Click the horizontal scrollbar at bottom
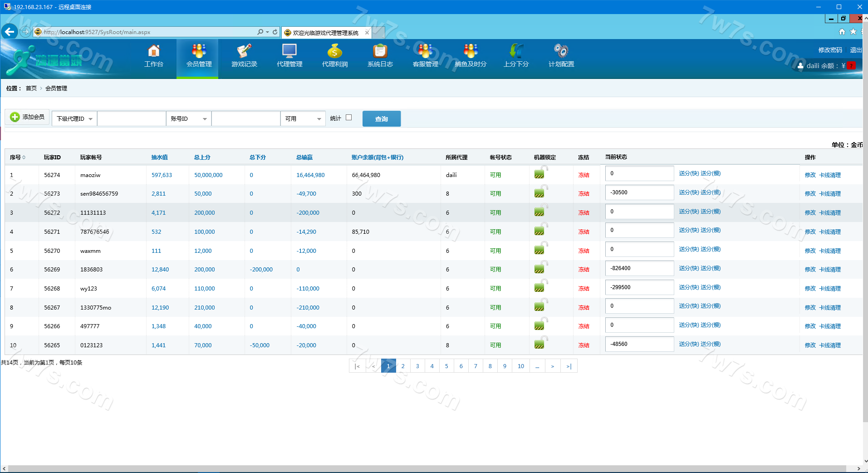 [x=427, y=468]
